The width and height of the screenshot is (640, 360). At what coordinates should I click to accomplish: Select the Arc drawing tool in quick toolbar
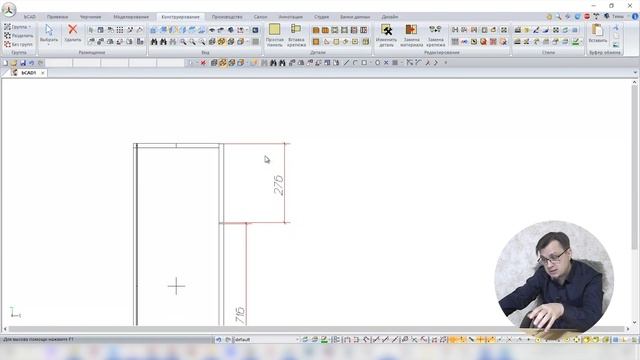(x=355, y=63)
